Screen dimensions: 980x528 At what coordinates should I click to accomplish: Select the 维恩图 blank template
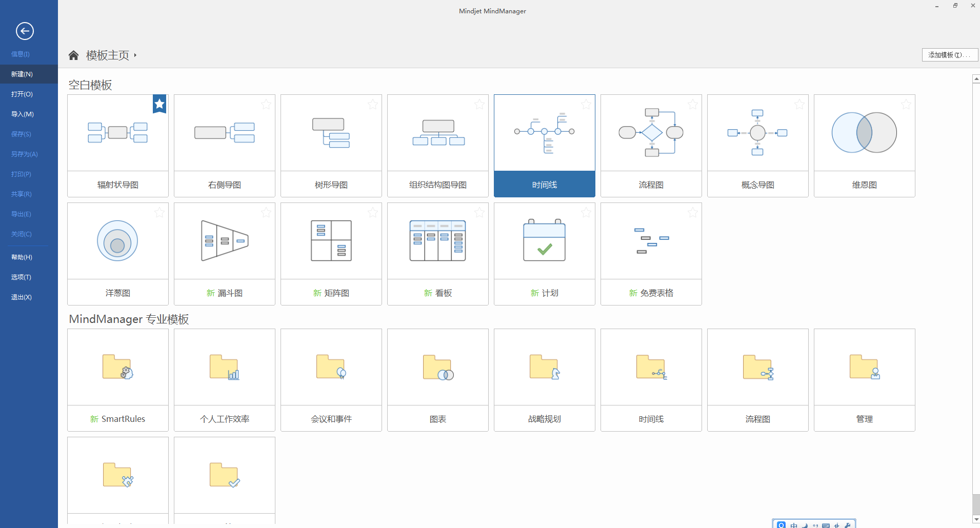(x=864, y=145)
